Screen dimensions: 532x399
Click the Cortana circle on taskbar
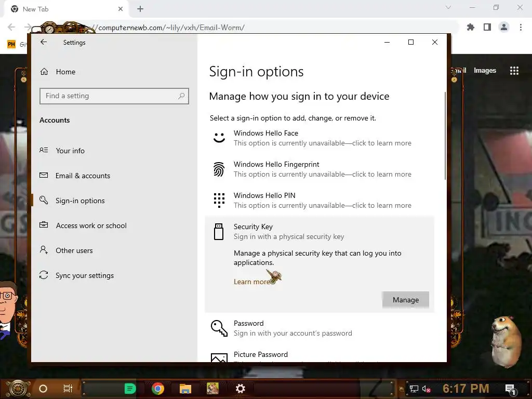(43, 389)
